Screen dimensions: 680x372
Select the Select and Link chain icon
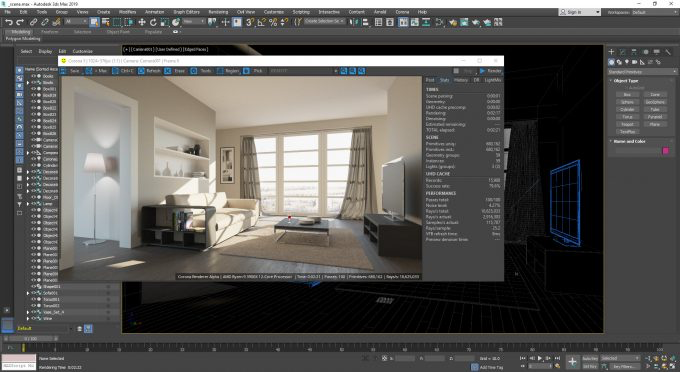pos(33,22)
